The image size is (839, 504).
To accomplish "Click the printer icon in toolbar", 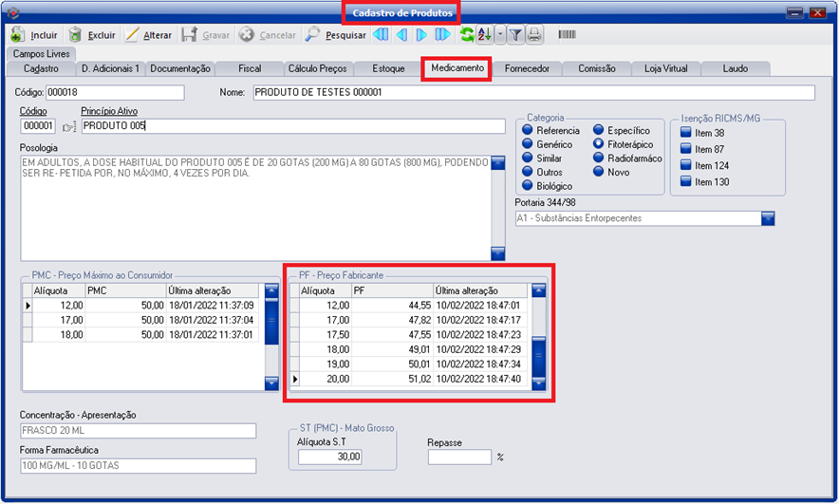I will click(534, 35).
